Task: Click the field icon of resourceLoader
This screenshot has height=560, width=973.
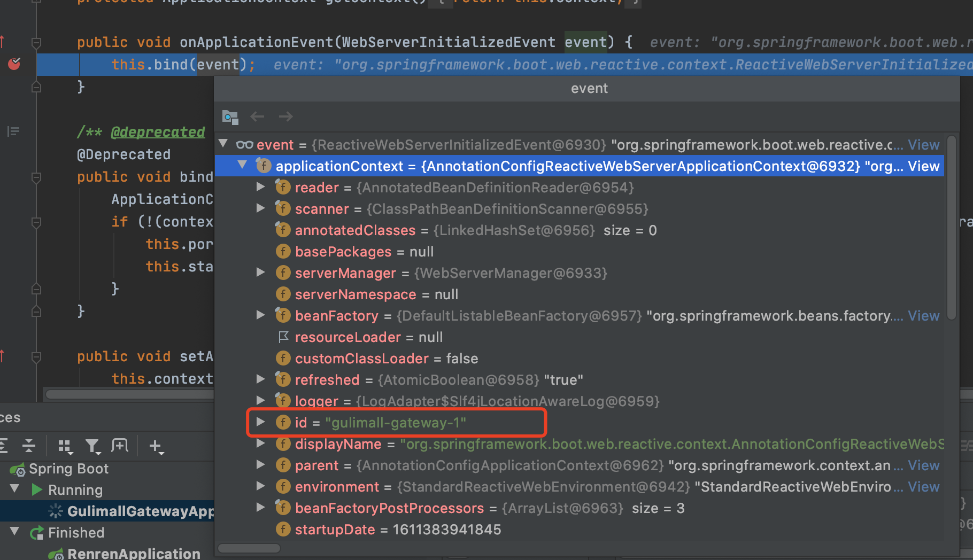Action: pos(283,337)
